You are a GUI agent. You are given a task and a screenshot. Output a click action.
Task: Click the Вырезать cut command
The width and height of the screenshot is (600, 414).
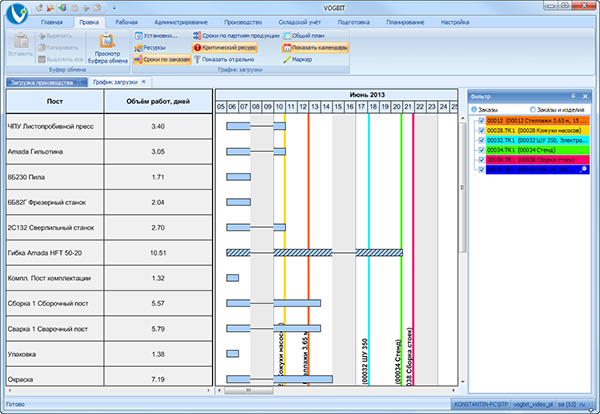click(55, 36)
